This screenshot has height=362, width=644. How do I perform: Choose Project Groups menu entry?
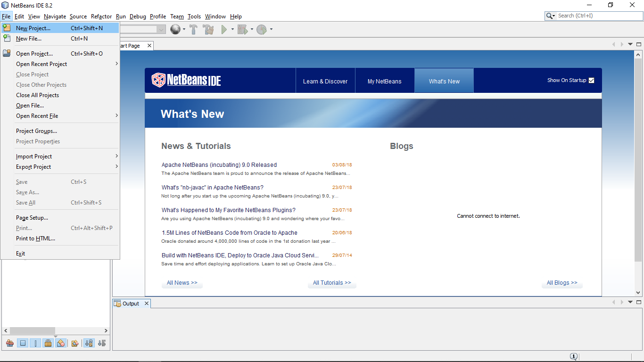click(x=60, y=131)
